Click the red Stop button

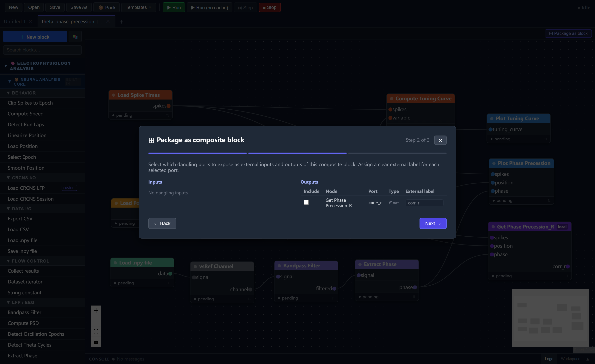pos(269,8)
